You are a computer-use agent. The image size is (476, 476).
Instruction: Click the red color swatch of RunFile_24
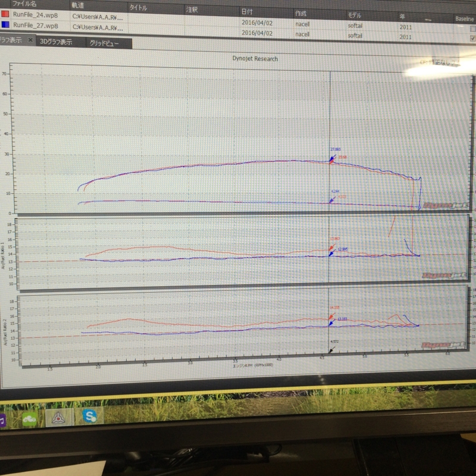(x=5, y=14)
